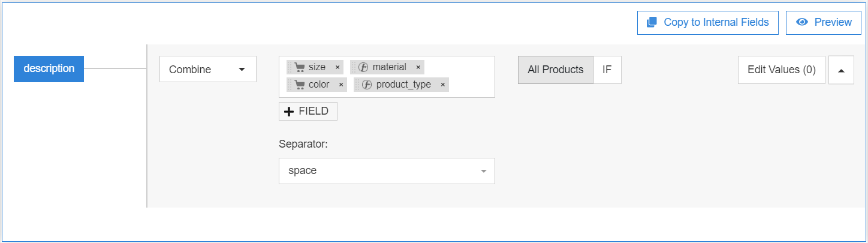Viewport: 868px width, 243px height.
Task: Open Edit Values (0)
Action: pos(782,70)
